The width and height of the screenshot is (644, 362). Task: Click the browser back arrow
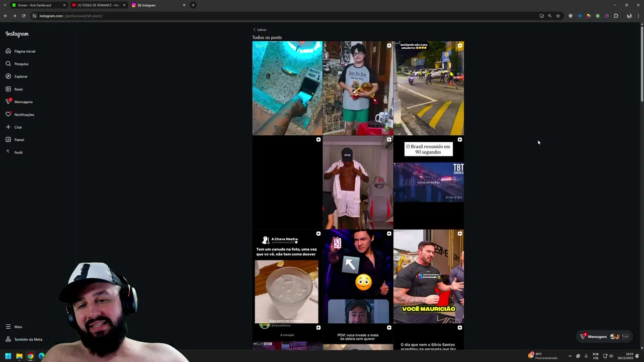(6, 16)
